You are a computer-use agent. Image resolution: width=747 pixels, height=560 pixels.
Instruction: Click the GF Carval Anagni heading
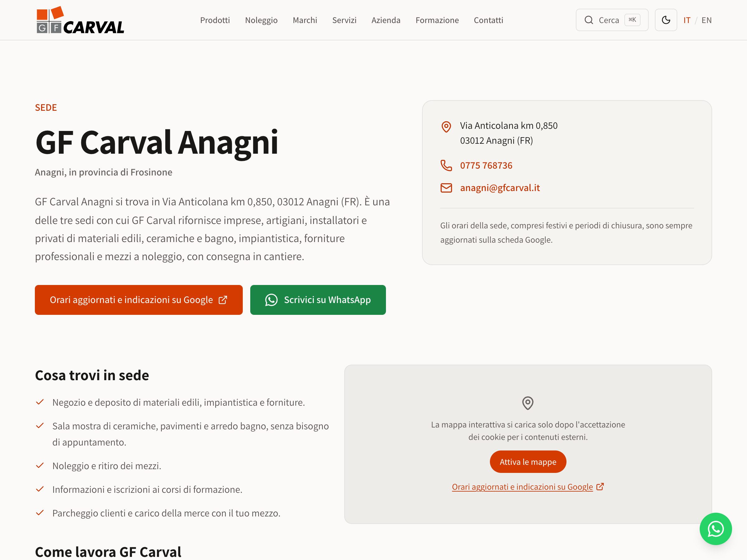point(156,142)
